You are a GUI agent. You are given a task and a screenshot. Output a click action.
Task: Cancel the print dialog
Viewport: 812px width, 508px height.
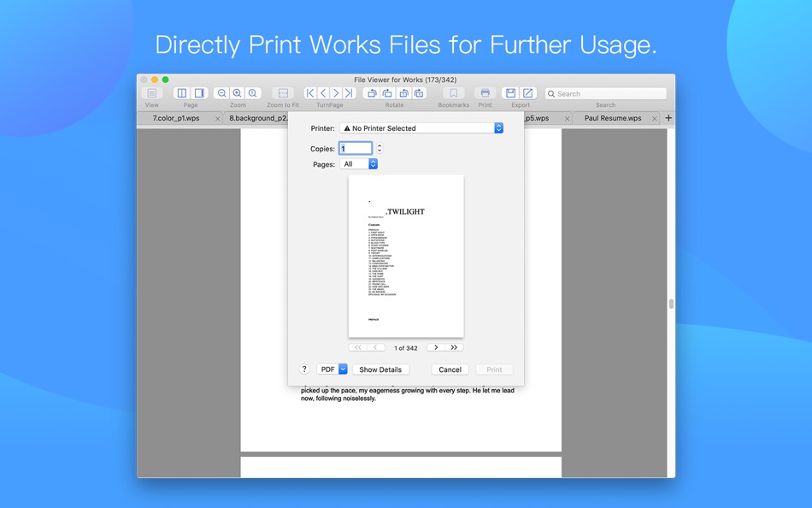[x=450, y=369]
